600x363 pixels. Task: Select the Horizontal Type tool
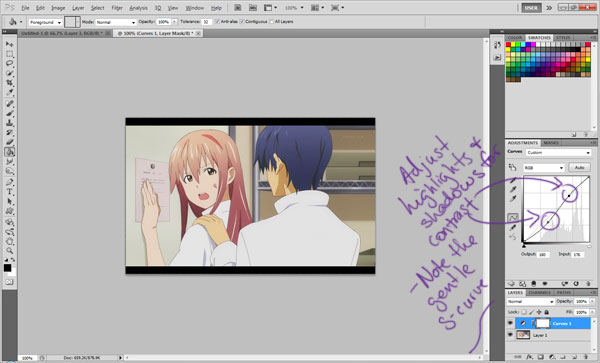tap(10, 192)
